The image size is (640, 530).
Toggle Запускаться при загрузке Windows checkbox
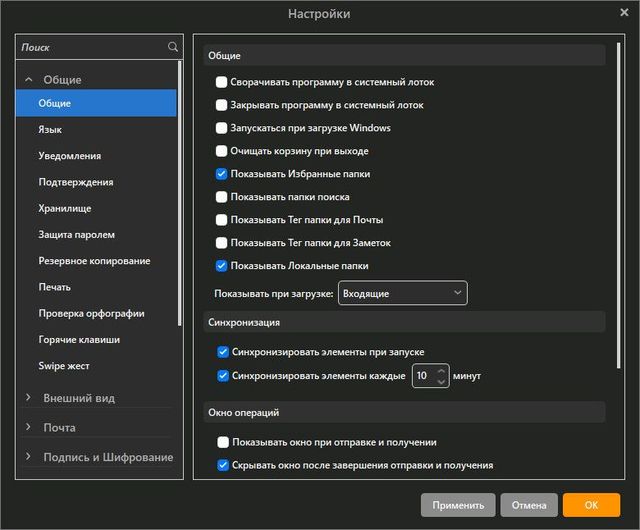222,128
